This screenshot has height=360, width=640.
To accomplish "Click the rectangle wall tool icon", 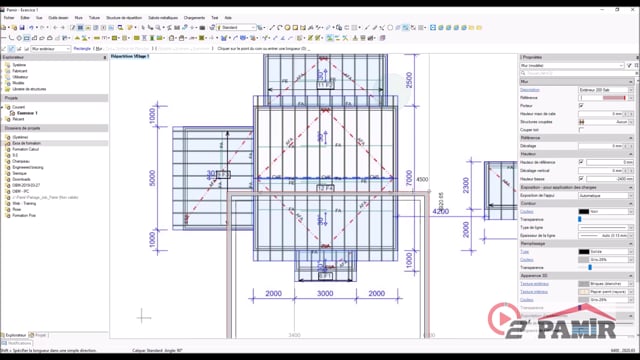I will coord(27,38).
